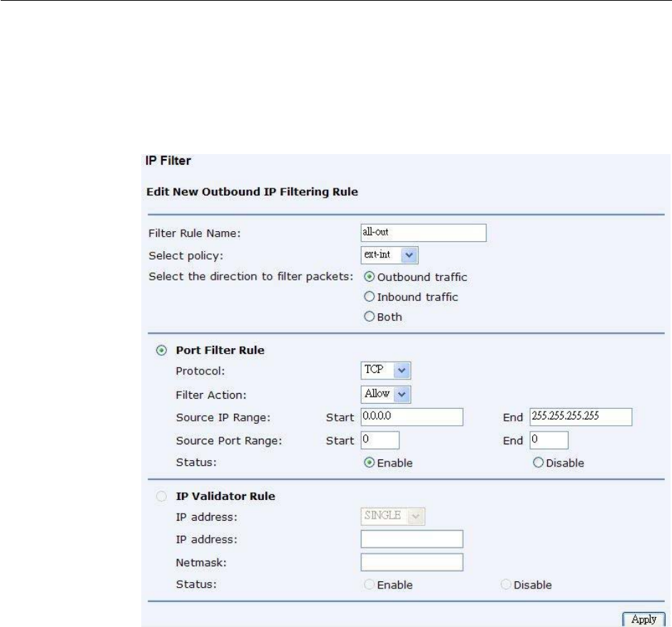Set Port Filter status to Enable
672x627 pixels.
pos(369,463)
